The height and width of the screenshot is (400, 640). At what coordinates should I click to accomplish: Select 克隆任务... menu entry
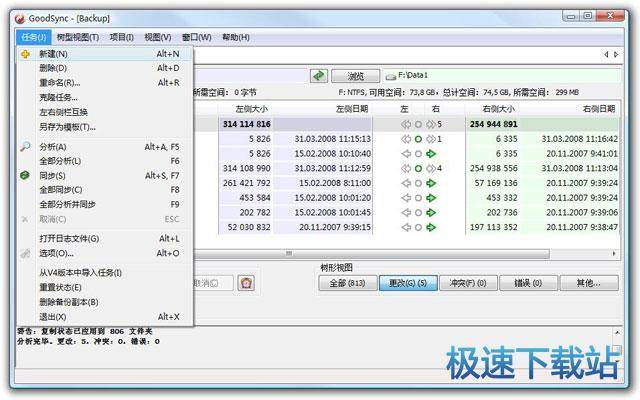click(x=104, y=98)
